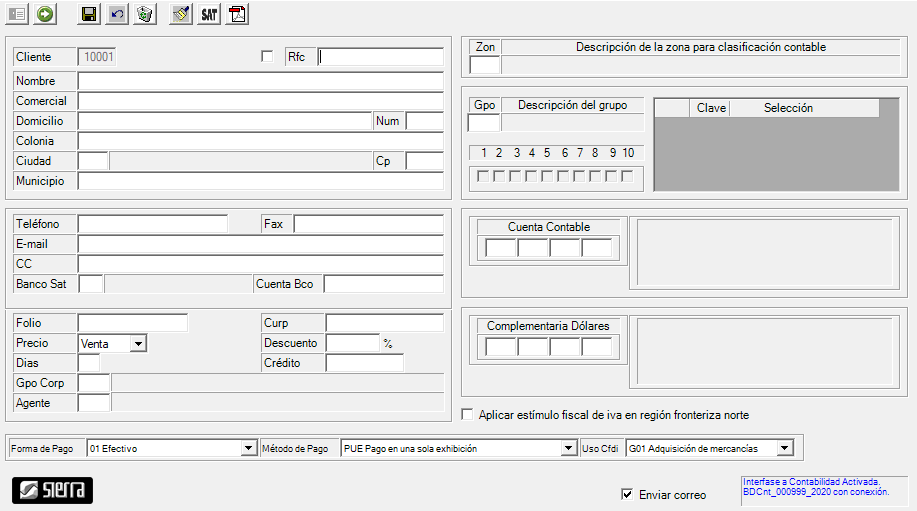Save the record with the floppy disk icon
The height and width of the screenshot is (511, 917).
click(89, 14)
